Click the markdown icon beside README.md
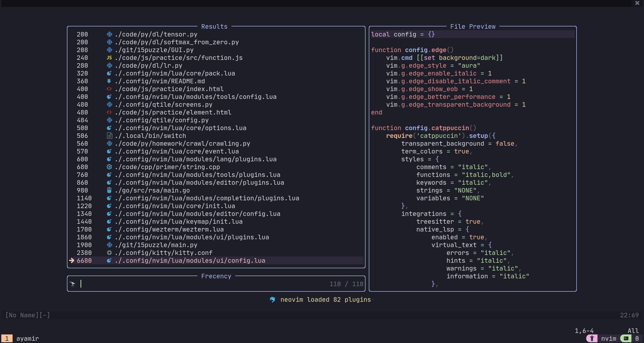 tap(109, 81)
